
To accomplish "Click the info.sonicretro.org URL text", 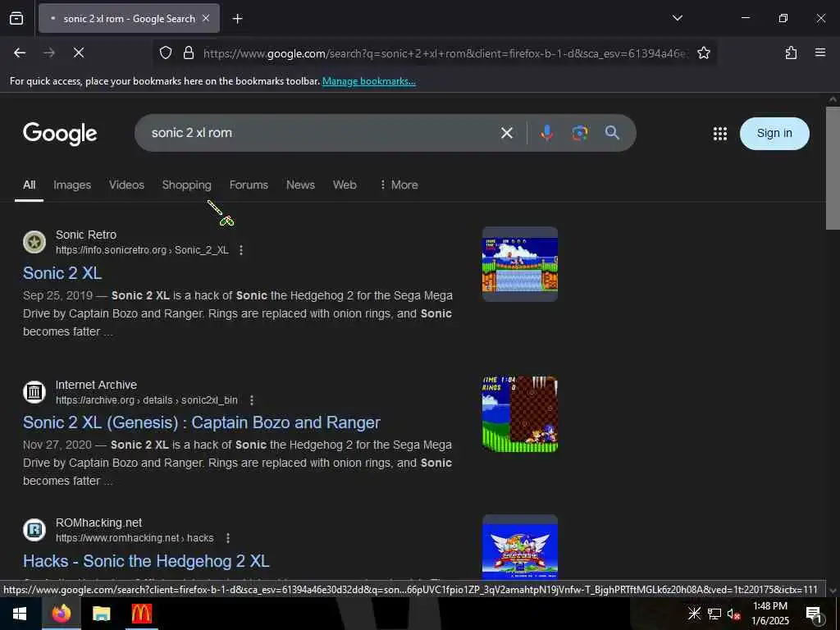I will click(x=142, y=250).
